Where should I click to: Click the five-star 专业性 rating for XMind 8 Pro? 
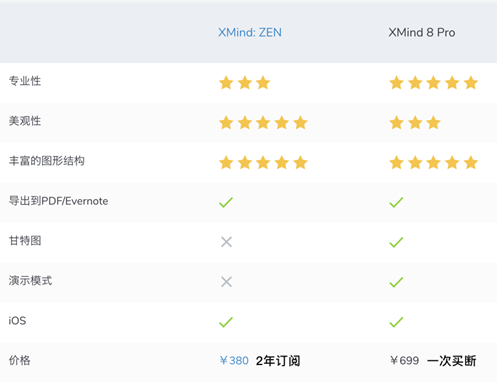(x=434, y=83)
